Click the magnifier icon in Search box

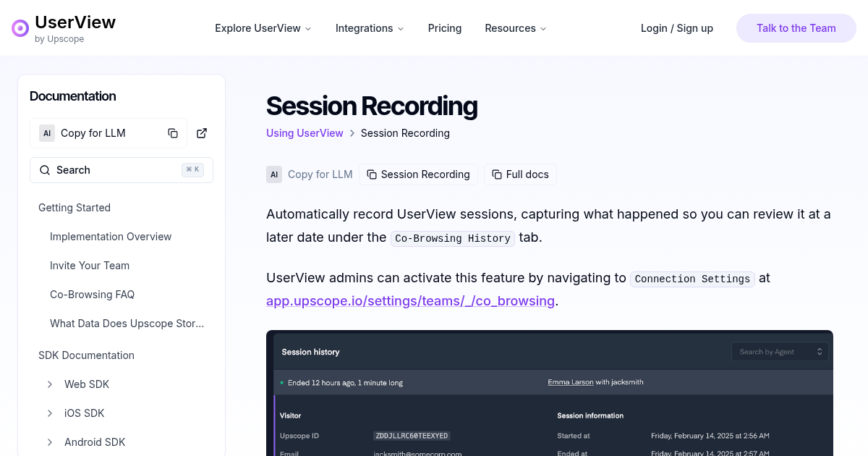click(45, 170)
